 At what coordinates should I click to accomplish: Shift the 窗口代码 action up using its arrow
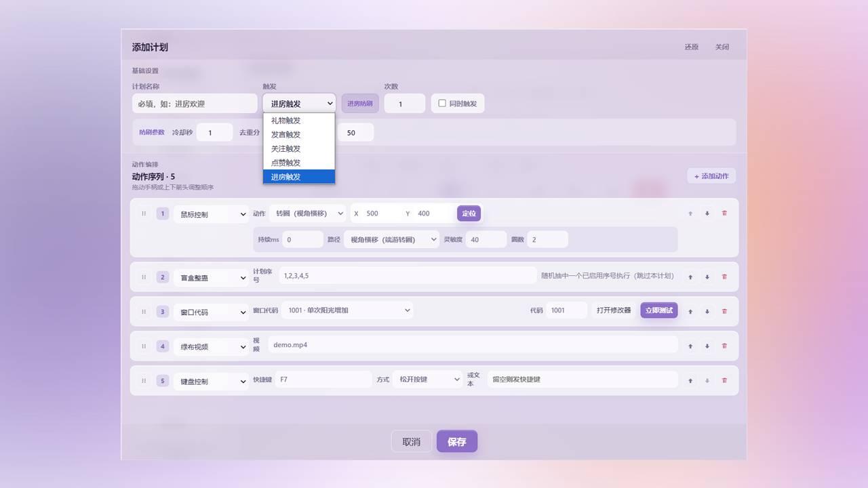point(690,311)
